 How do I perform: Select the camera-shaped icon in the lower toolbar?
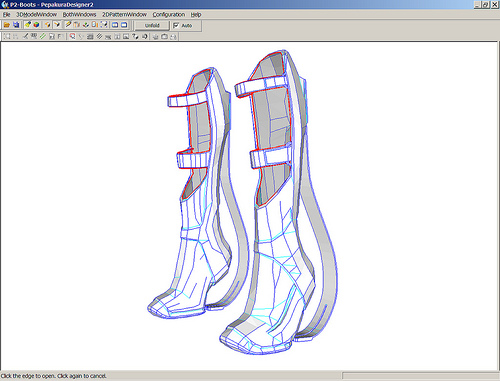164,37
